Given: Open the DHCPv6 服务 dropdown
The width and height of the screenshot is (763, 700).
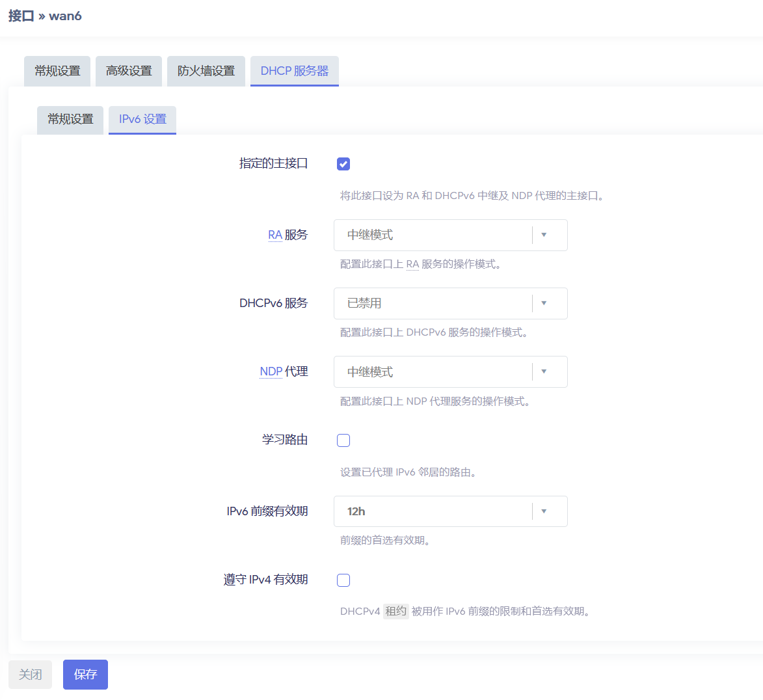Looking at the screenshot, I should (450, 303).
